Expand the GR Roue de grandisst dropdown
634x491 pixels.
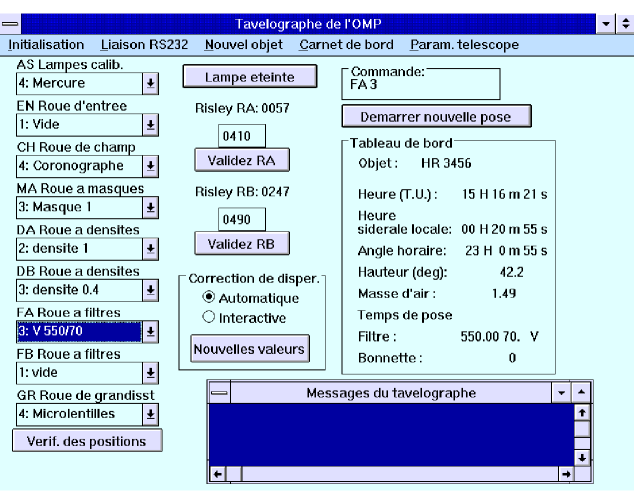[150, 413]
